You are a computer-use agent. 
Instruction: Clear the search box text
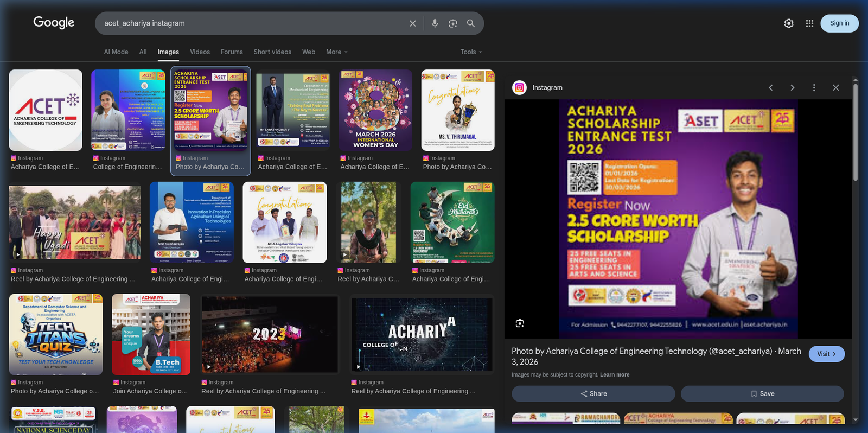pos(413,23)
